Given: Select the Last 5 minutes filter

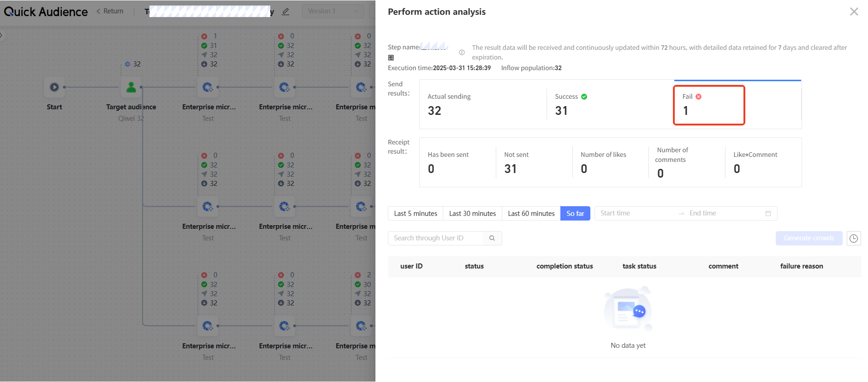Looking at the screenshot, I should point(415,213).
